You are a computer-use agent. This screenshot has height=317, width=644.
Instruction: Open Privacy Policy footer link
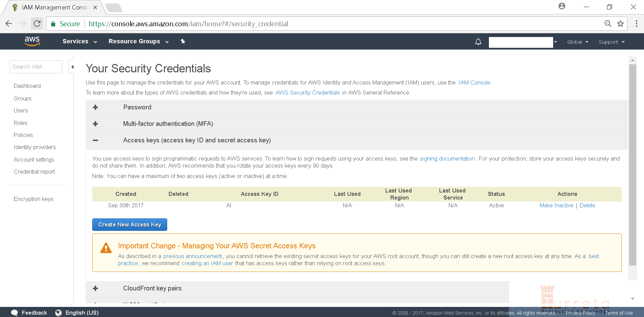(x=580, y=313)
